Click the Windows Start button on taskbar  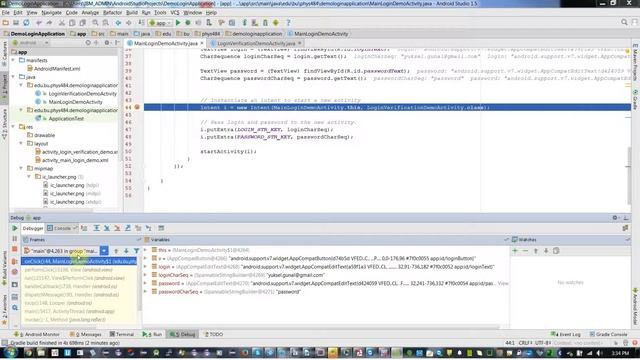11,353
